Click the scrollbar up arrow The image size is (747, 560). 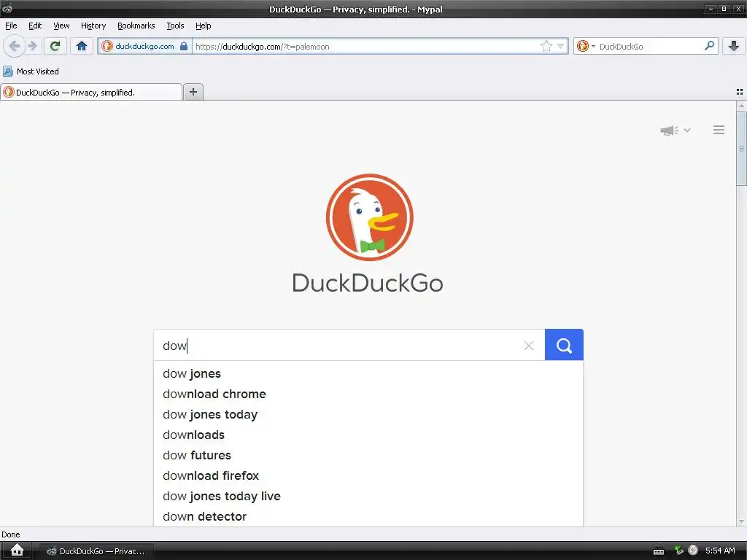point(741,105)
